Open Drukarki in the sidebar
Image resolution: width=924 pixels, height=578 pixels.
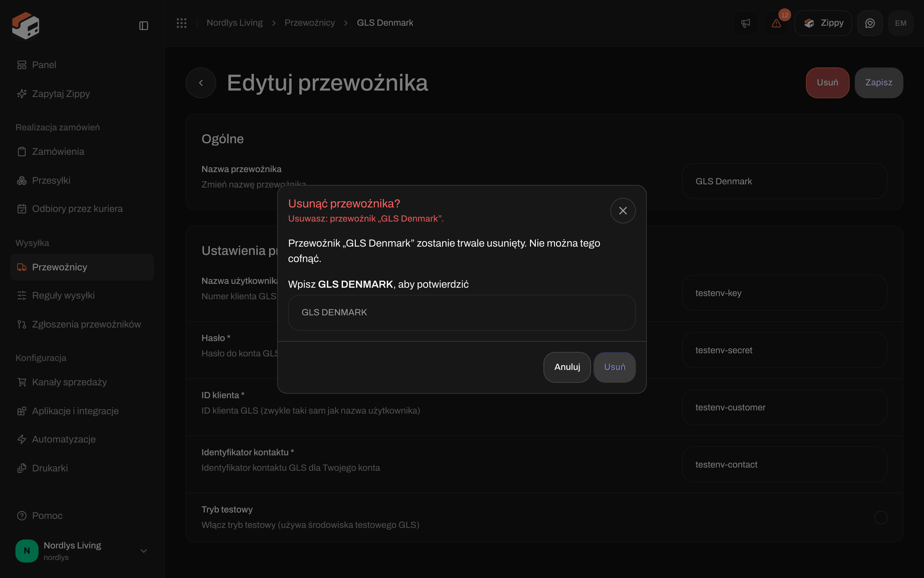tap(82, 468)
